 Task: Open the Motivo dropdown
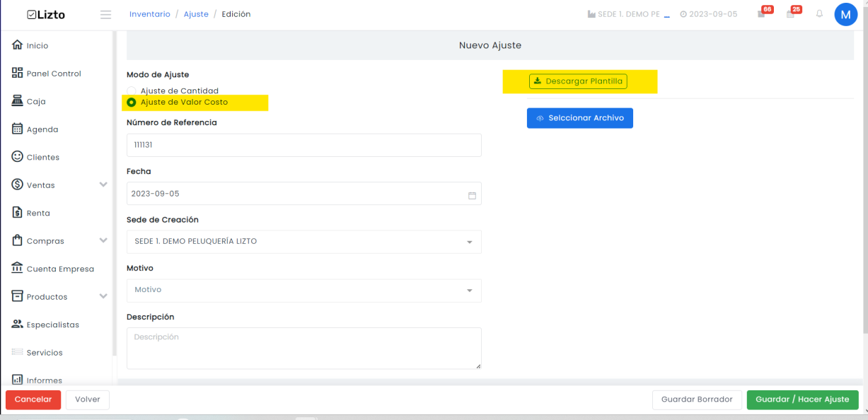click(304, 291)
